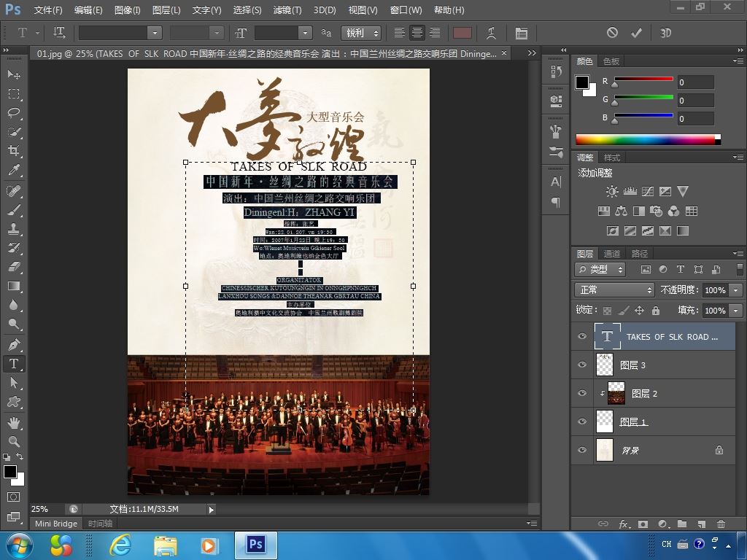Select the Crop tool
747x560 pixels.
click(x=14, y=151)
